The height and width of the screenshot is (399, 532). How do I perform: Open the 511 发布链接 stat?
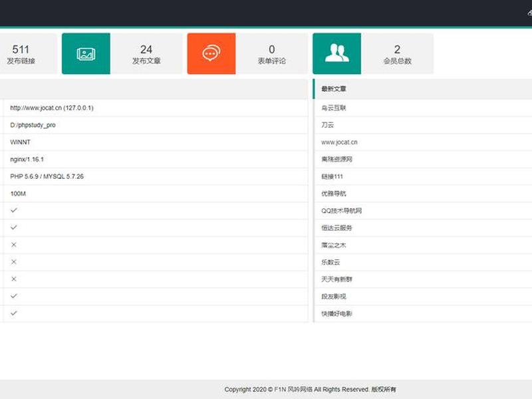pos(21,55)
